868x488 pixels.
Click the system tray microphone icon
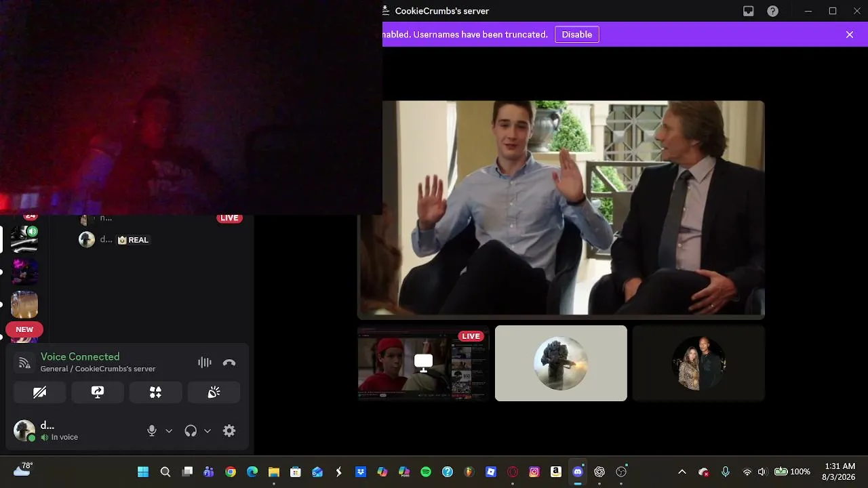click(x=726, y=472)
